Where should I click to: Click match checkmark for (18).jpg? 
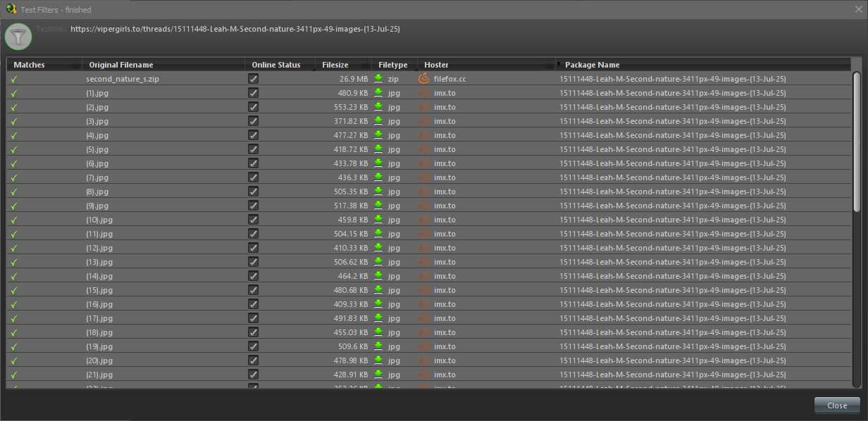tap(14, 332)
